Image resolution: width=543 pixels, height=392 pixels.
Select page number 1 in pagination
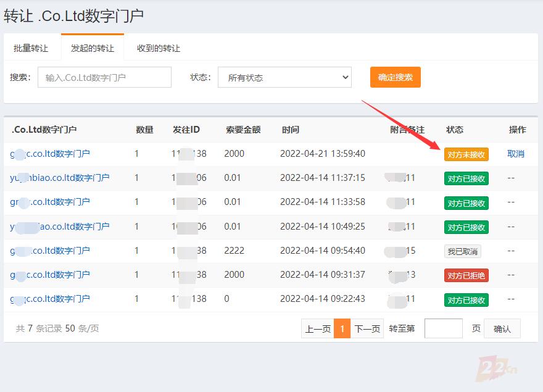click(342, 329)
